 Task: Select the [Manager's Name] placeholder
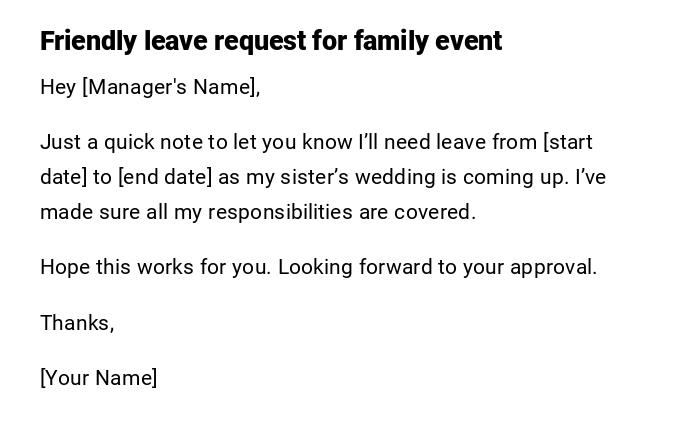[171, 87]
